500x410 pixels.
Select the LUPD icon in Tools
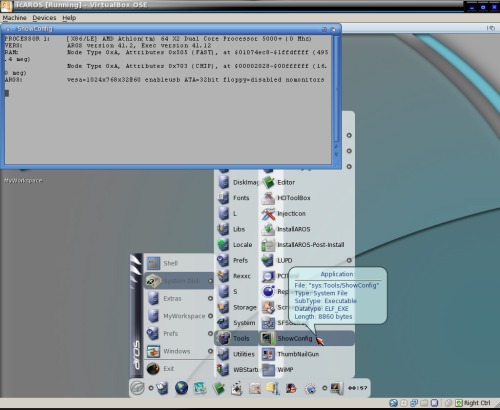268,260
